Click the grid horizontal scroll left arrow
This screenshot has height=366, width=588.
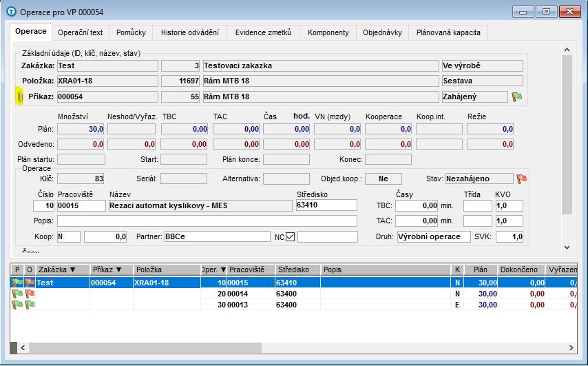[23, 347]
